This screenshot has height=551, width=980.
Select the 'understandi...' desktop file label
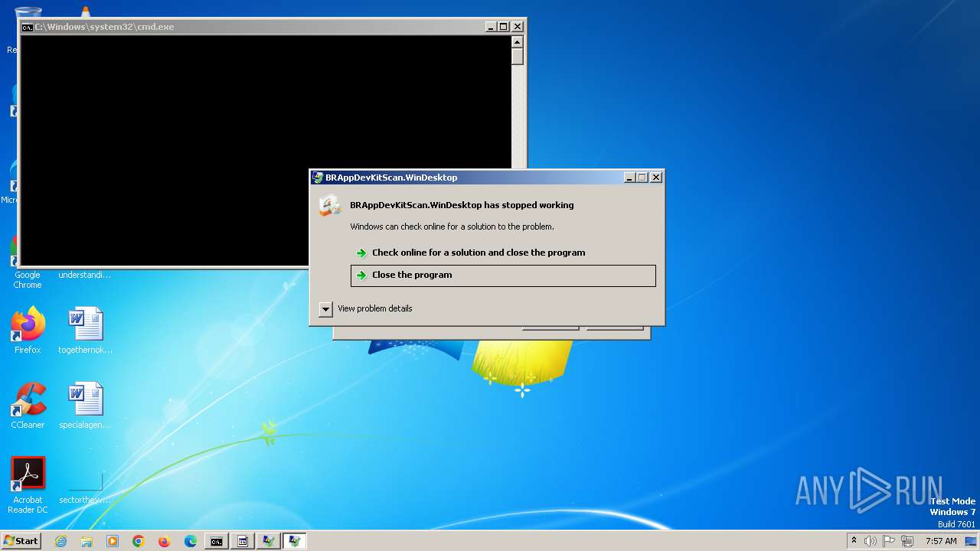point(85,275)
